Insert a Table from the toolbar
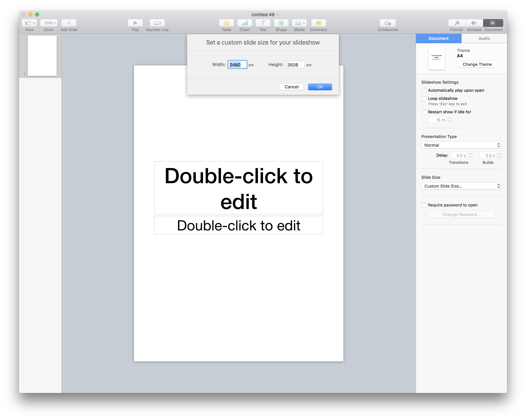 226,23
